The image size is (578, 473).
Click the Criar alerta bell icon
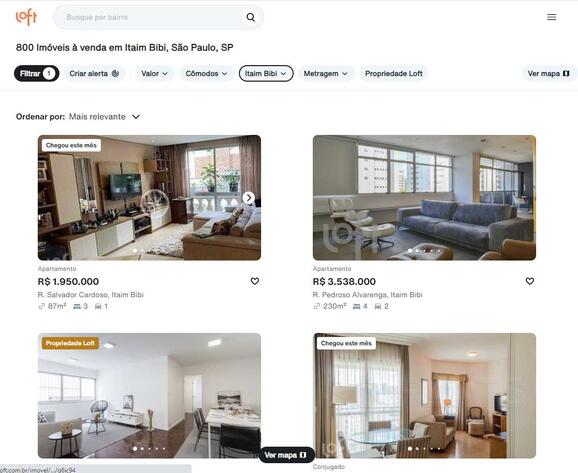(115, 73)
